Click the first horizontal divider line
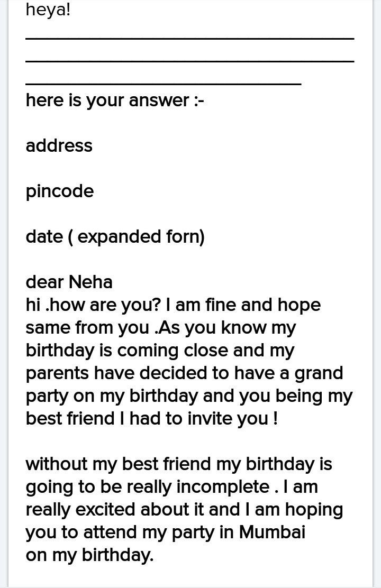Viewport: 381px width, 588px height. point(189,39)
